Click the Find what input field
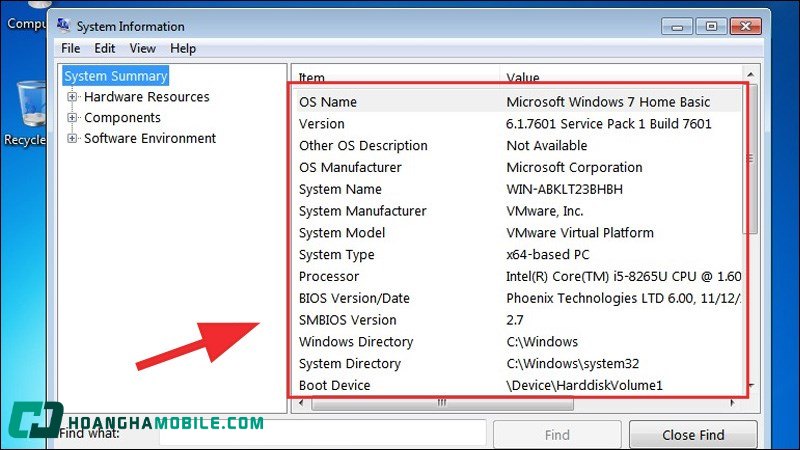The image size is (800, 450). [x=322, y=433]
